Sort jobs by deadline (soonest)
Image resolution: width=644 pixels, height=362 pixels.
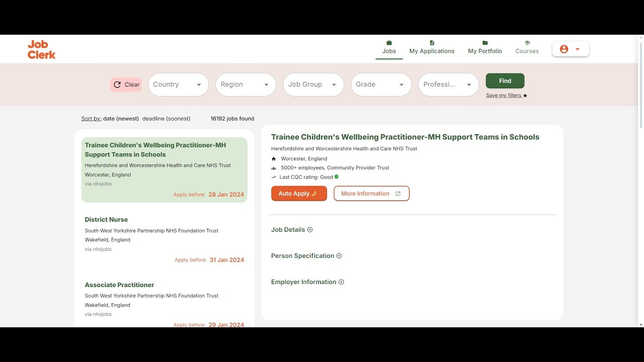(166, 119)
